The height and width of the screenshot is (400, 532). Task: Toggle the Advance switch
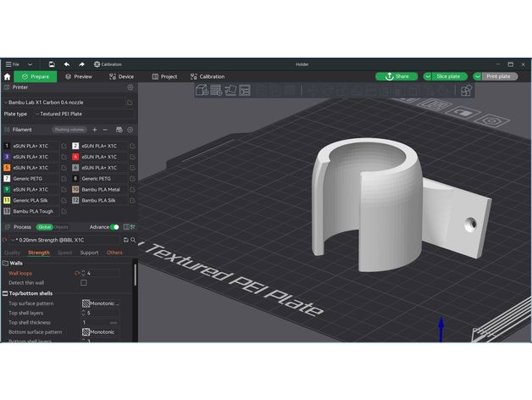[x=115, y=227]
